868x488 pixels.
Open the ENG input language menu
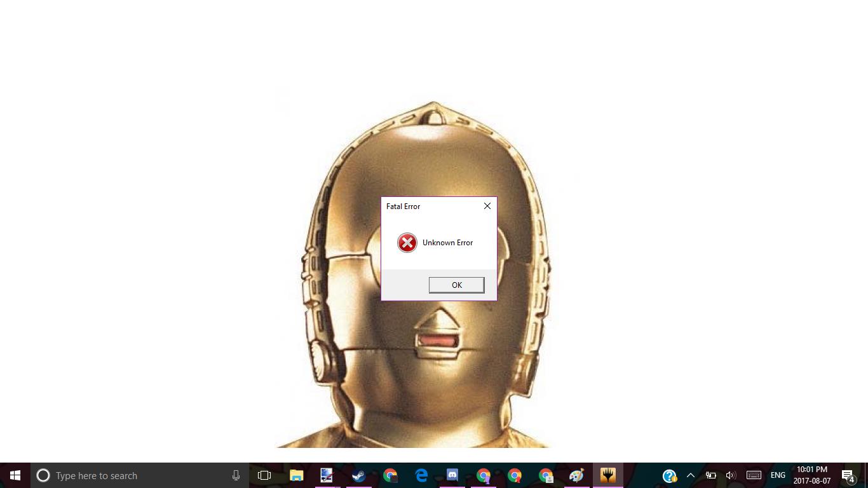(778, 475)
